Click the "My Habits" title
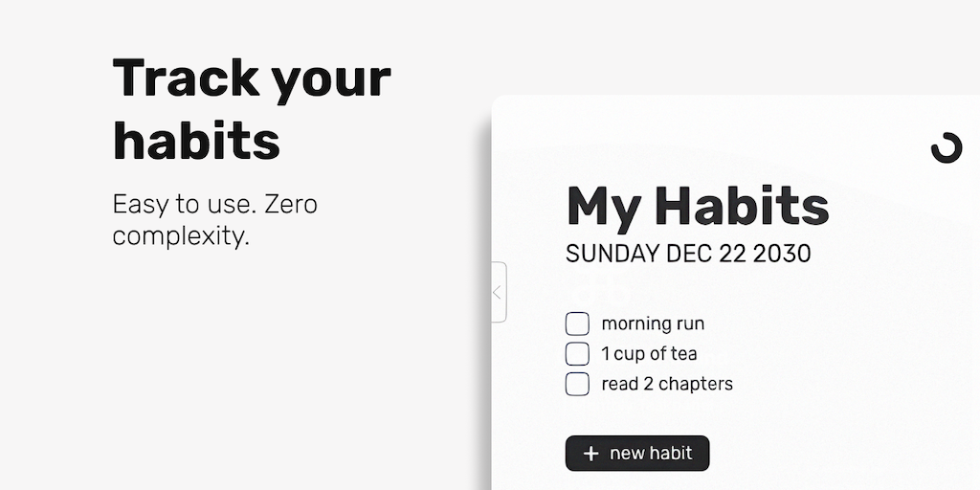The height and width of the screenshot is (490, 980). pyautogui.click(x=697, y=206)
